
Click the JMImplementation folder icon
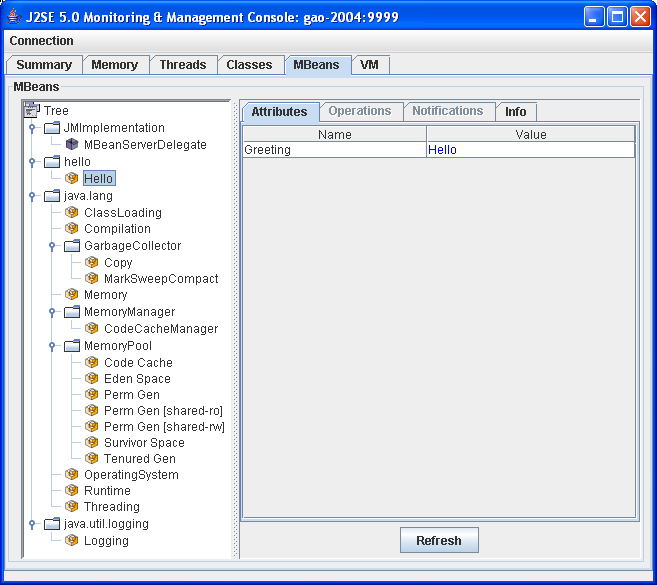click(x=52, y=128)
